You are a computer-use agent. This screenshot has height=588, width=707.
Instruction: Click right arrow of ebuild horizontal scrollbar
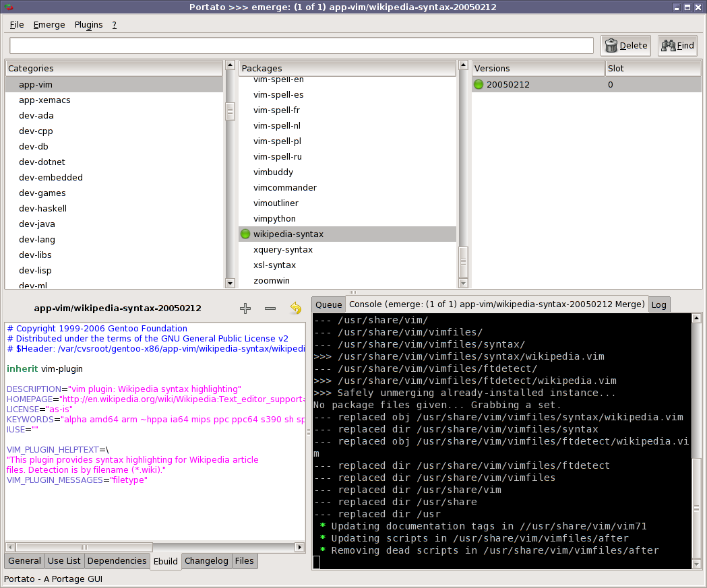[299, 547]
